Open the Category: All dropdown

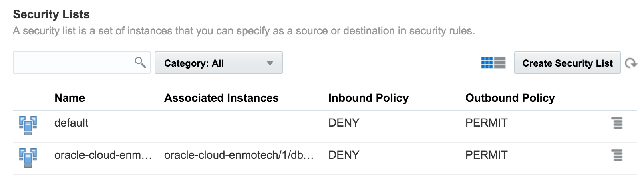point(219,63)
